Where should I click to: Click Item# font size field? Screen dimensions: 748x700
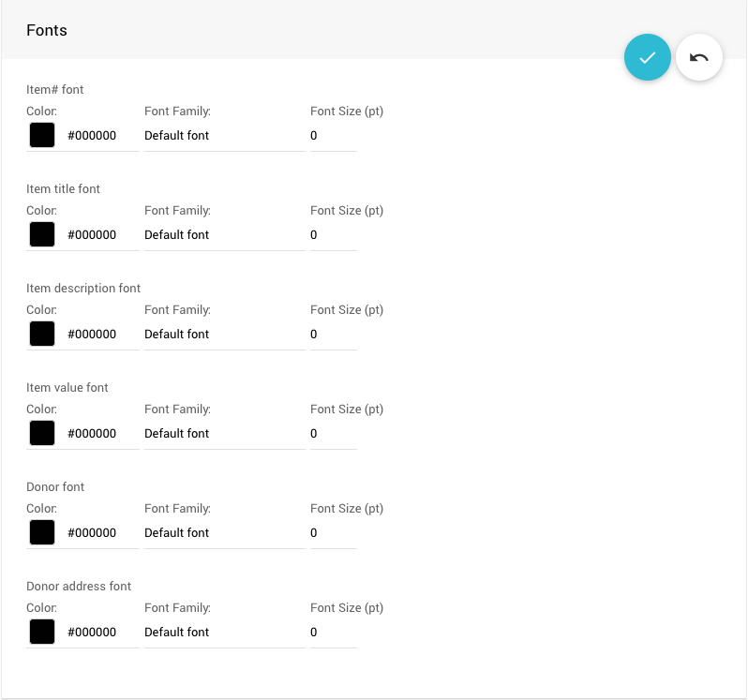(333, 136)
